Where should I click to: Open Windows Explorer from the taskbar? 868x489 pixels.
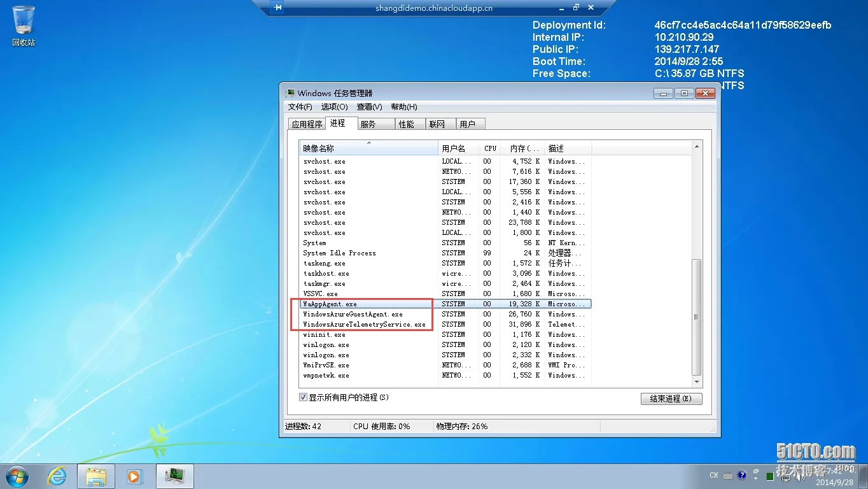pos(96,476)
